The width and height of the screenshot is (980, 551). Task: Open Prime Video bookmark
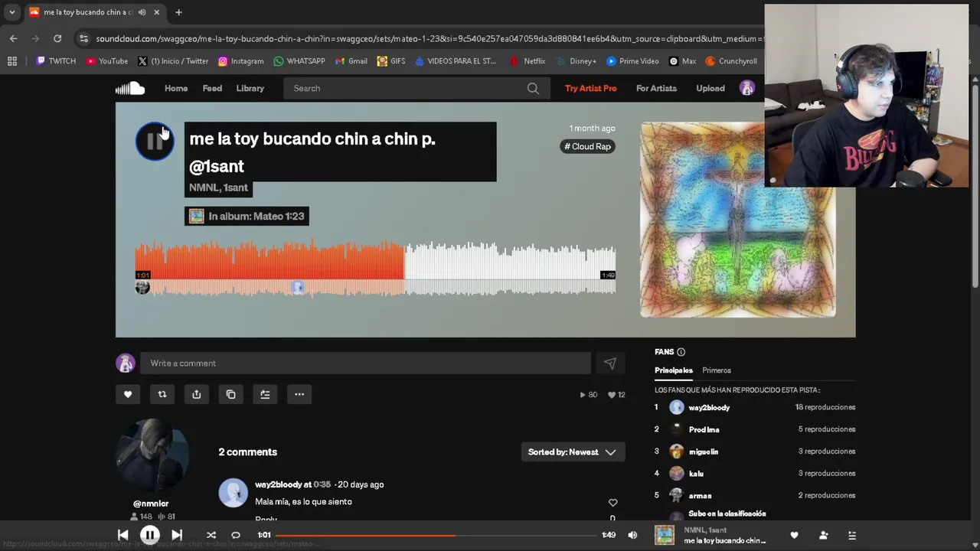[632, 61]
